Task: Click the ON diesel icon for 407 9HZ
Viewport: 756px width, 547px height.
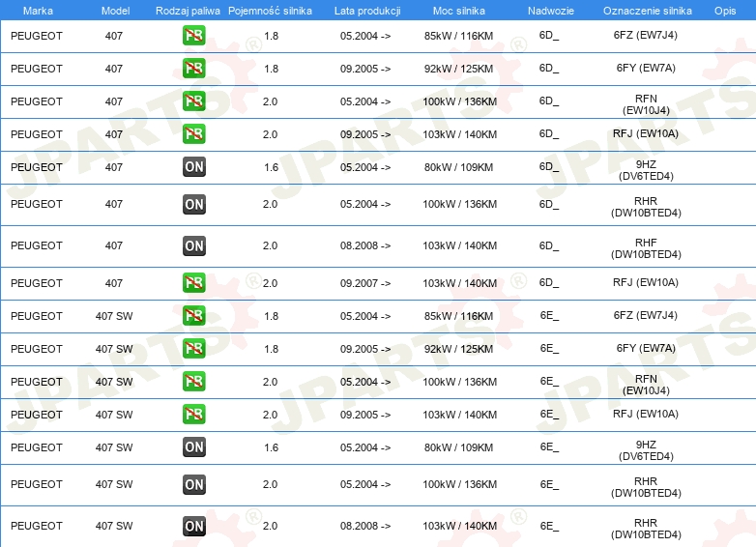Action: click(x=194, y=167)
